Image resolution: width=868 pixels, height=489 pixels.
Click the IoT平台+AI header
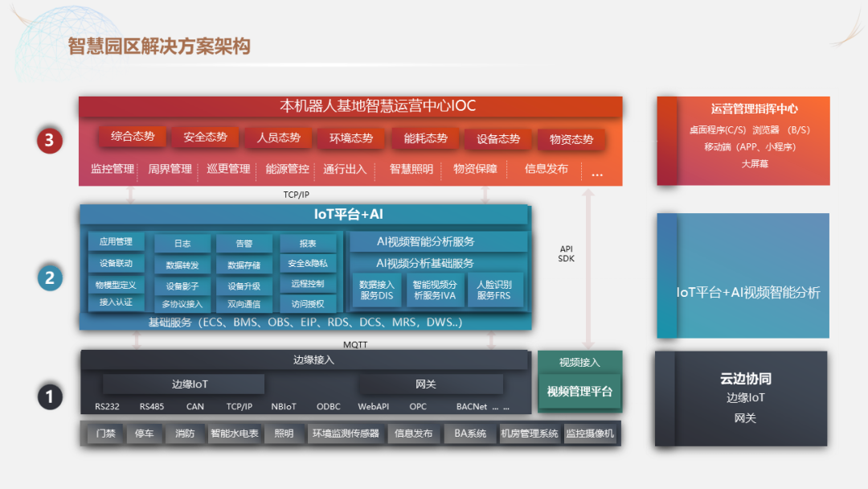pos(304,214)
